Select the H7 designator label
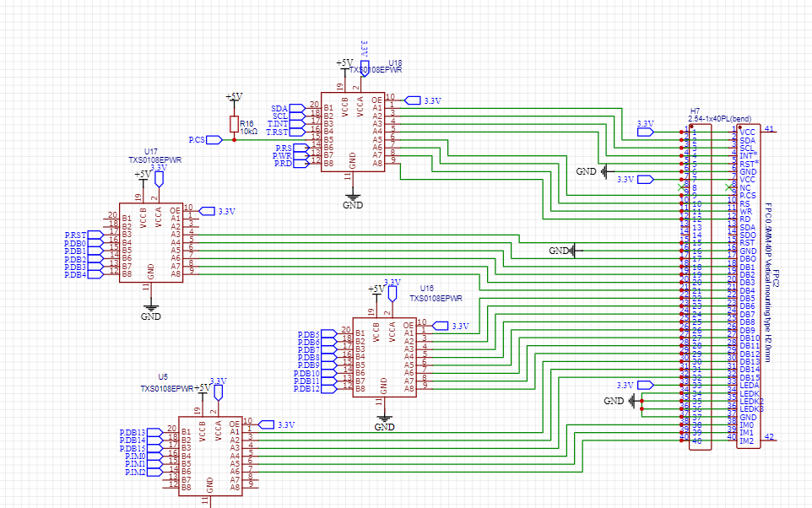 695,111
